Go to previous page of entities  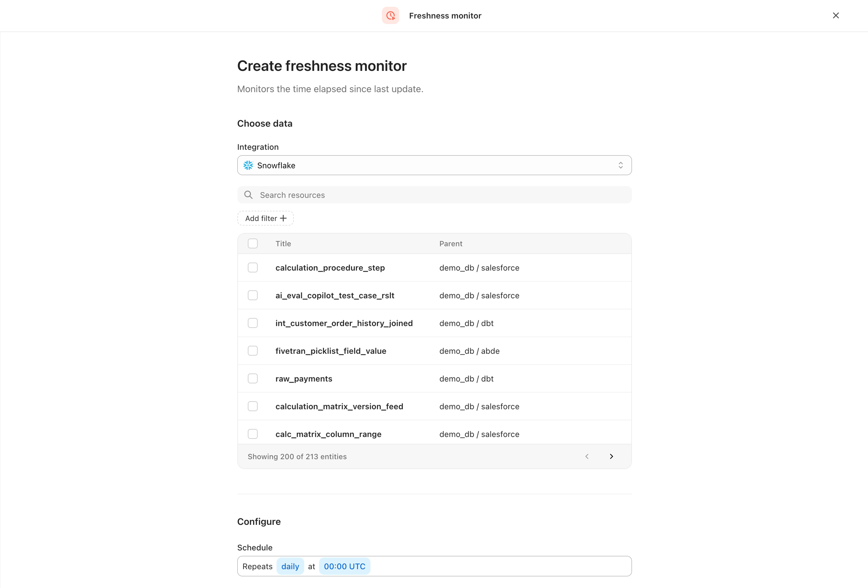pos(587,456)
